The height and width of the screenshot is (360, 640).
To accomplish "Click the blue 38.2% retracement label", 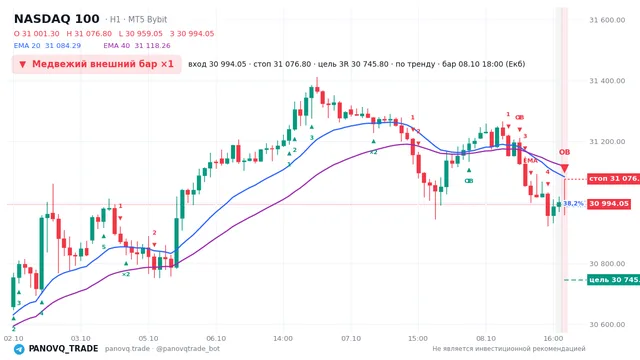I will tap(573, 203).
